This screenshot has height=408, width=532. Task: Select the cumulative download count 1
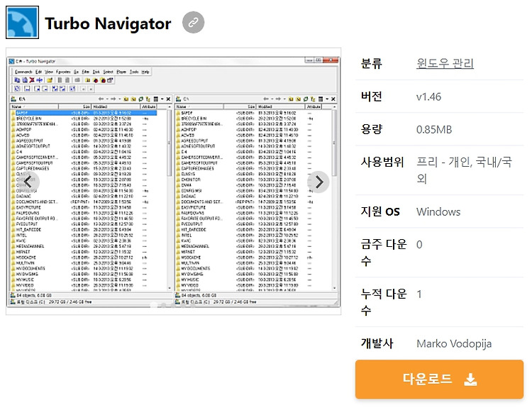tap(419, 294)
